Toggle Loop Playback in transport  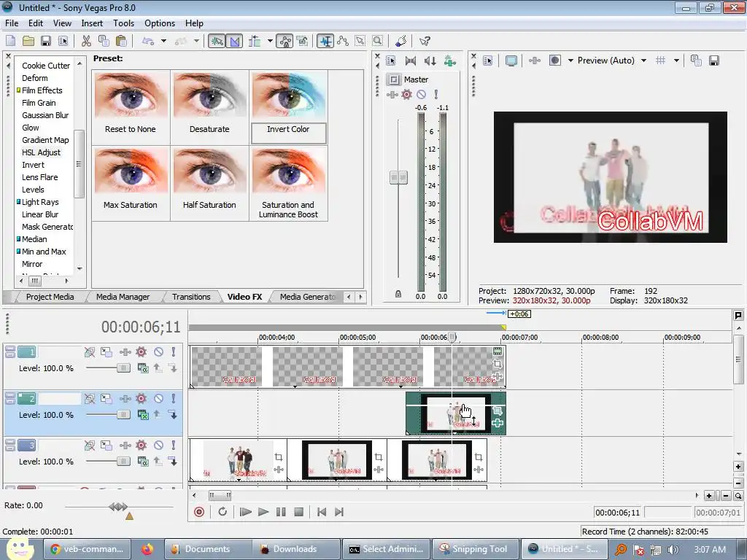click(222, 512)
